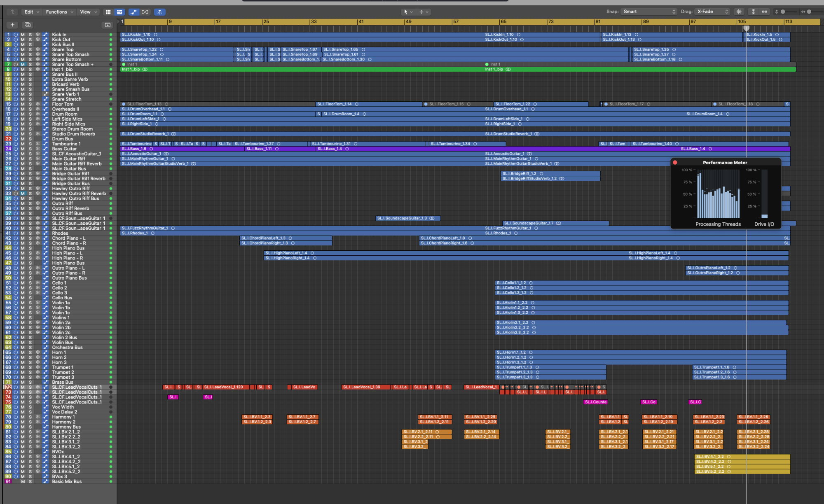This screenshot has width=824, height=504.
Task: Click the vertical auto zoom icon
Action: (x=753, y=12)
